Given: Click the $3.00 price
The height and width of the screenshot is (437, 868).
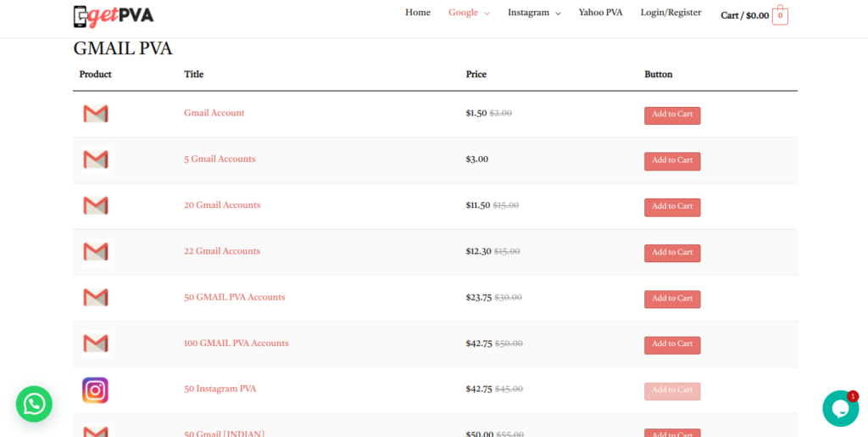Looking at the screenshot, I should pos(477,159).
